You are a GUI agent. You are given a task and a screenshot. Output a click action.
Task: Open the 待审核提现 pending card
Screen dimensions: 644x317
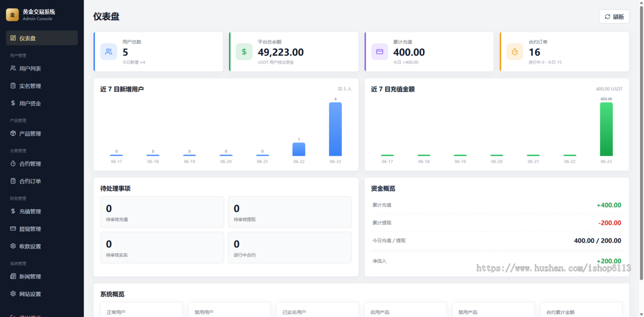coord(290,212)
